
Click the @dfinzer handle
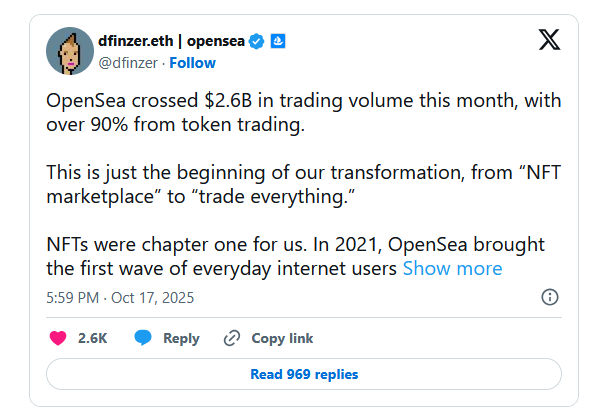[x=130, y=62]
